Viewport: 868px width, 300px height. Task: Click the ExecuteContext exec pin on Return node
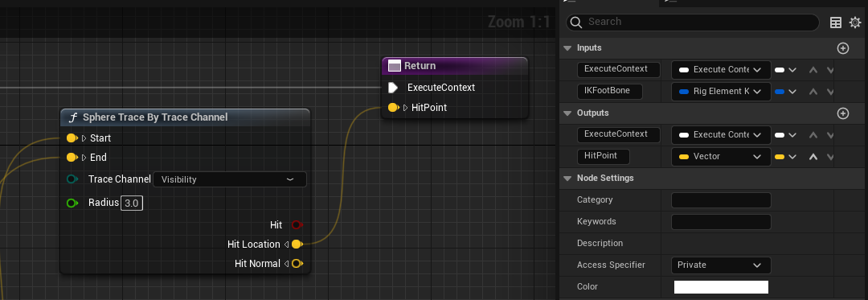(x=392, y=88)
